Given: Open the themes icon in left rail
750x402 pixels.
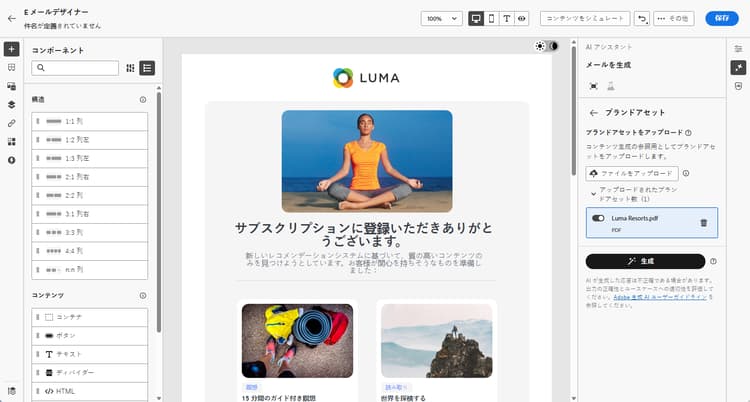Looking at the screenshot, I should click(x=11, y=160).
